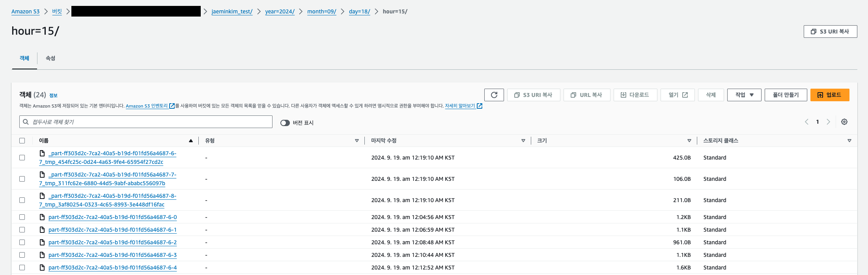The width and height of the screenshot is (868, 275).
Task: Switch to the 속성 tab
Action: (50, 58)
